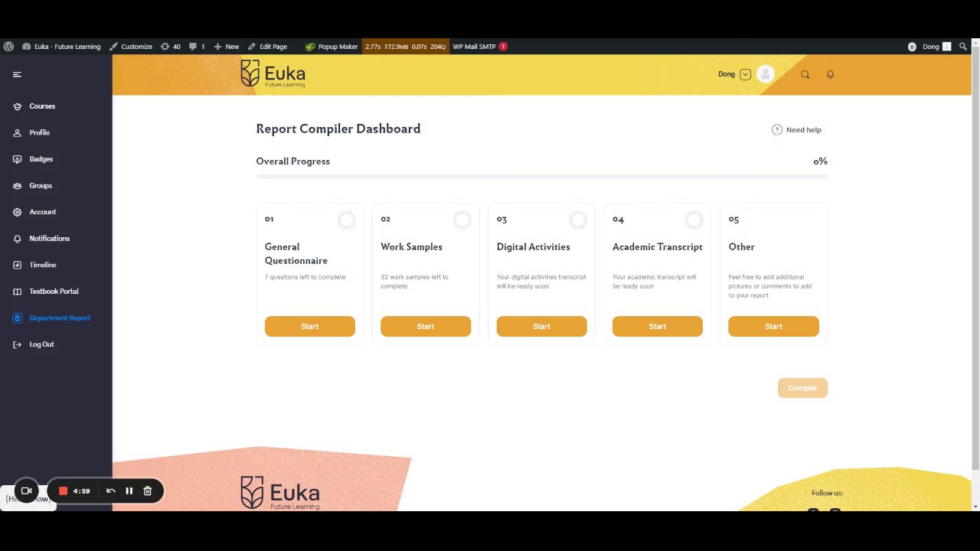Start the General Questionnaire
This screenshot has height=551, width=980.
pos(310,326)
